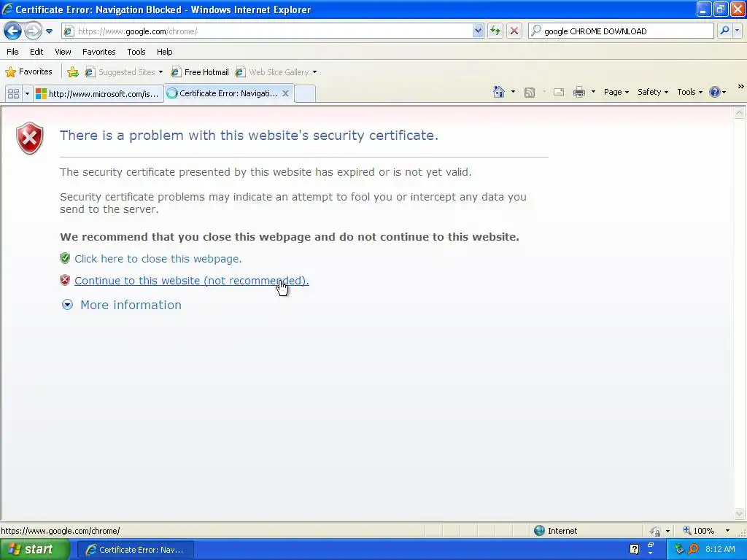
Task: Click Add to Favorites Bar star icon
Action: coord(73,72)
